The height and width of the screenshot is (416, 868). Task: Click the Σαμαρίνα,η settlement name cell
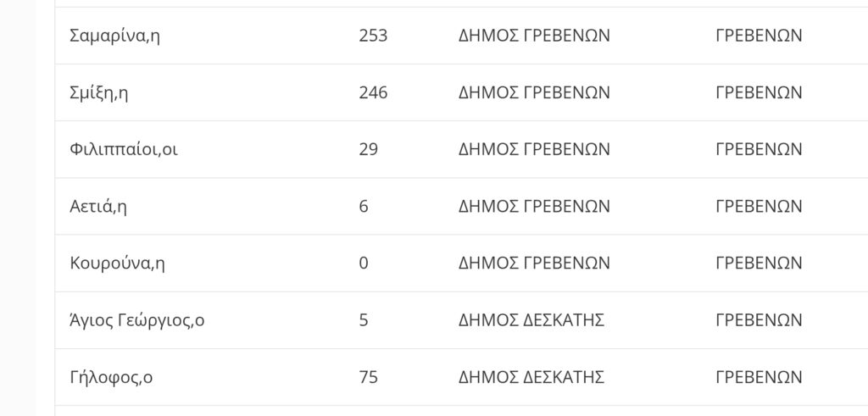[114, 36]
